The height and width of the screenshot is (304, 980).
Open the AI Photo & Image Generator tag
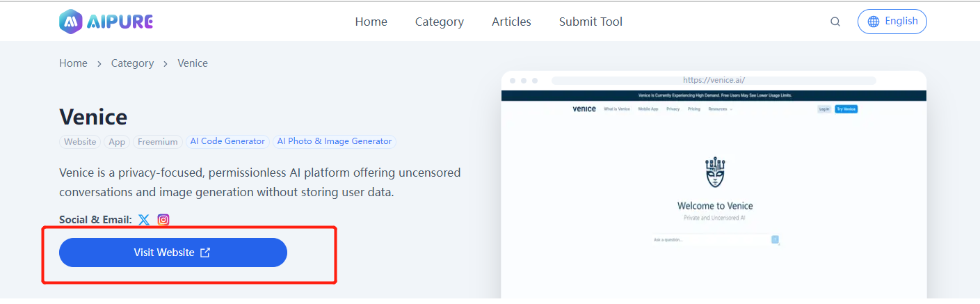pyautogui.click(x=335, y=141)
